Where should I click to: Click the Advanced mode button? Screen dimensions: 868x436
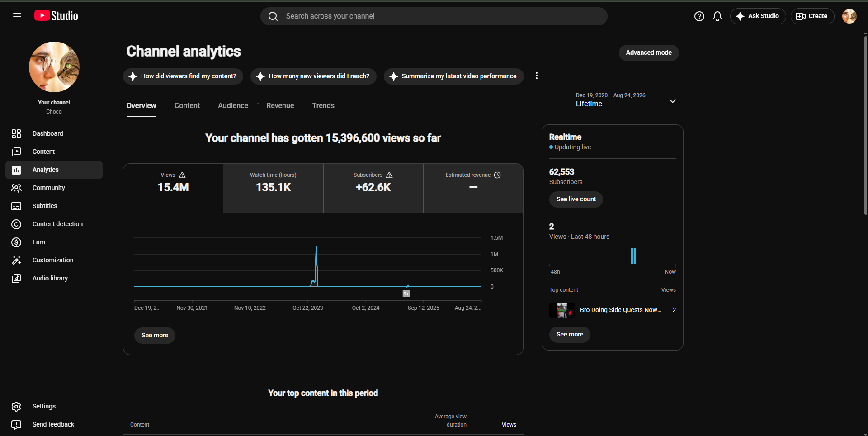click(x=648, y=52)
